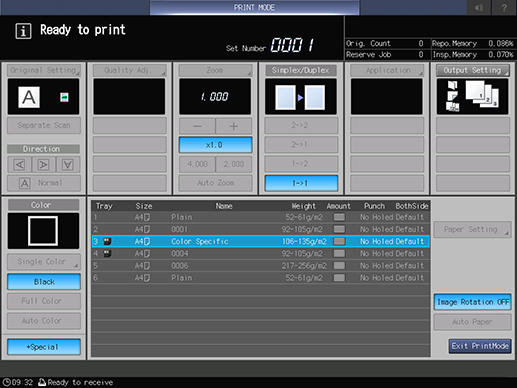Select 2->2 duplex mode
Screen dimensions: 517x388
[x=301, y=126]
